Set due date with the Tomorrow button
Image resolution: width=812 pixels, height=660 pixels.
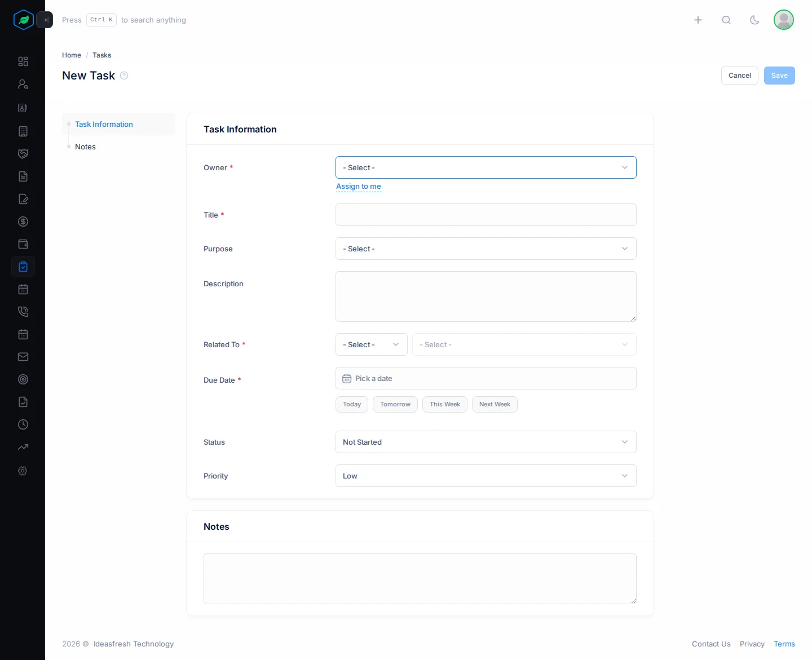395,404
